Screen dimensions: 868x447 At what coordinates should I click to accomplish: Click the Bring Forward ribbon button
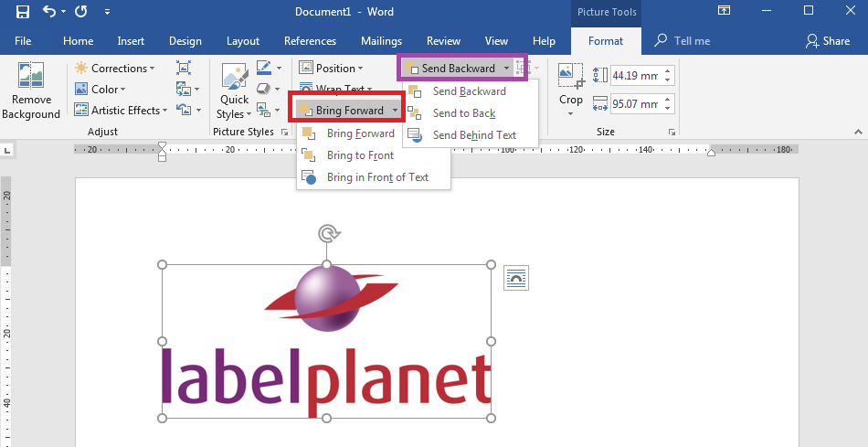point(342,111)
